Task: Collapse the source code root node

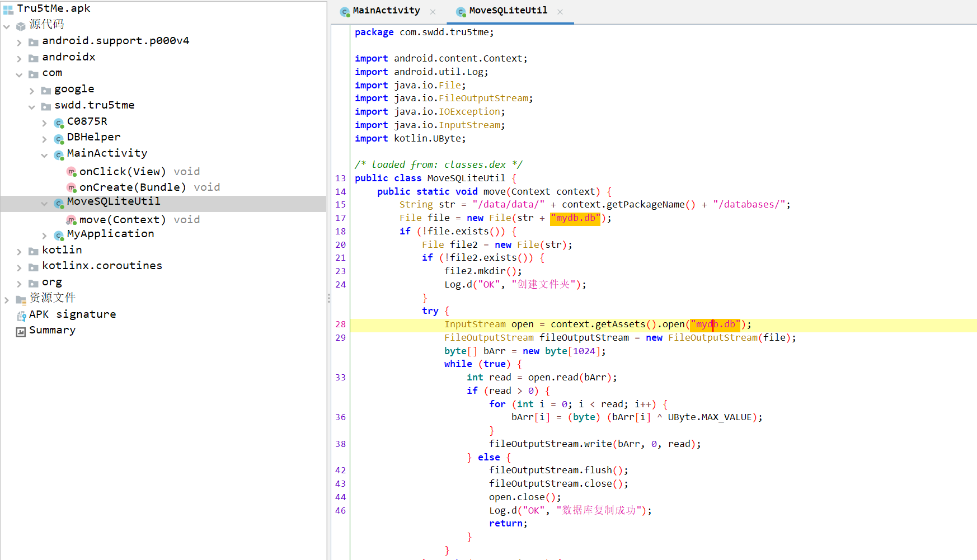Action: pos(7,26)
